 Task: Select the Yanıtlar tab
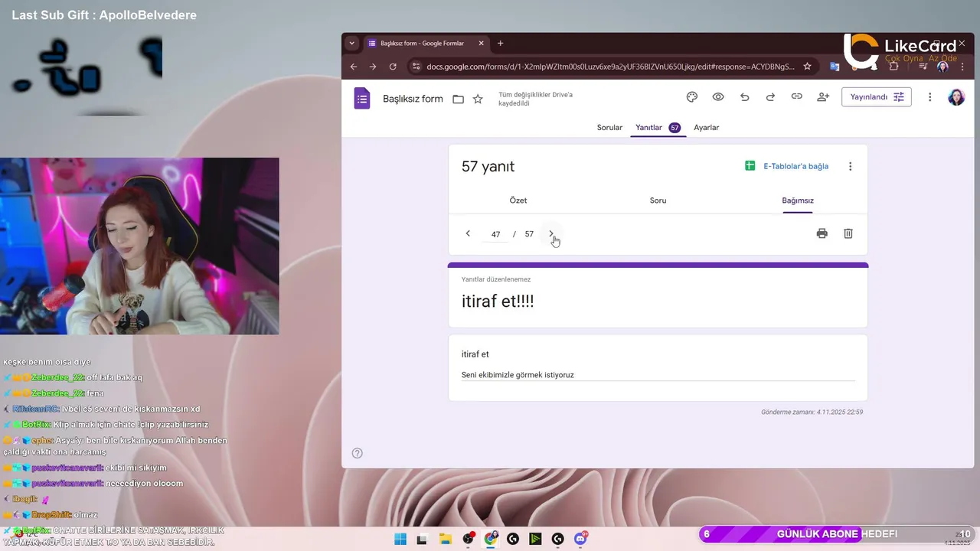657,128
